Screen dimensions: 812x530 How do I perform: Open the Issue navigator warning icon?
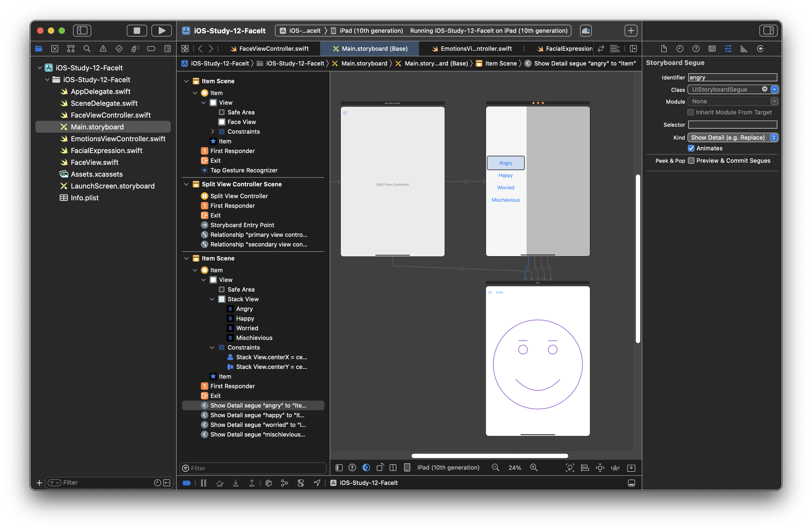(103, 49)
